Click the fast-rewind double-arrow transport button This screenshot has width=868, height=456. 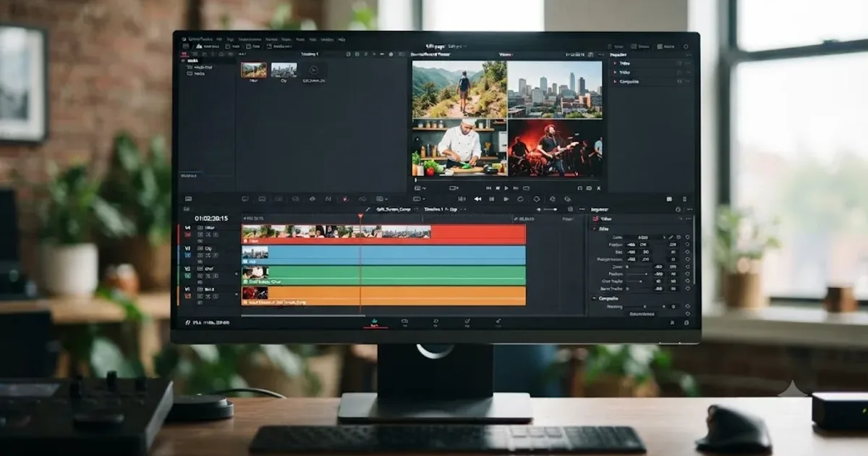click(x=477, y=199)
